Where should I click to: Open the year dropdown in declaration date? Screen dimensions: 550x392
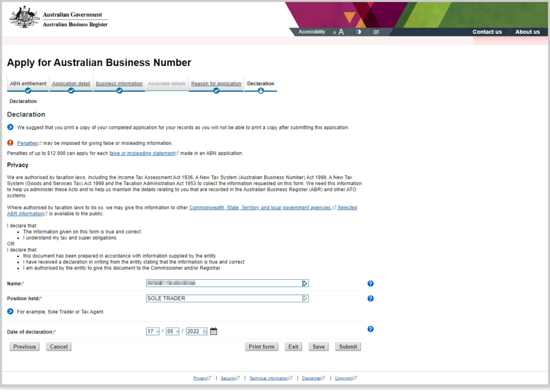[x=196, y=331]
